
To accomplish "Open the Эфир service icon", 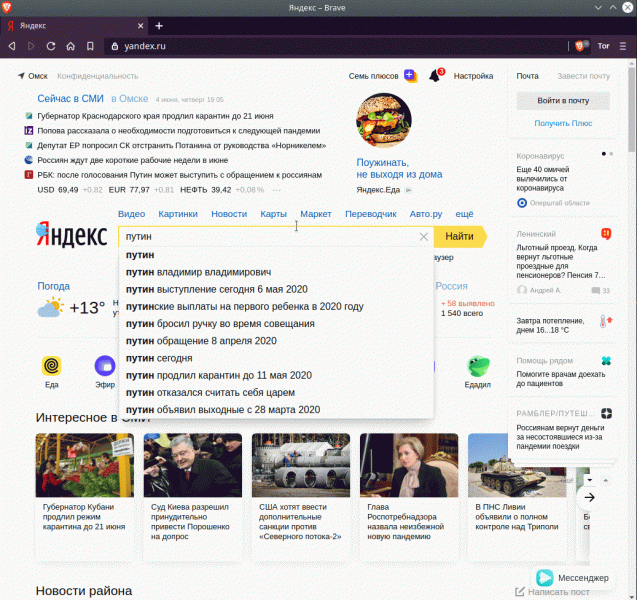I will tap(105, 366).
